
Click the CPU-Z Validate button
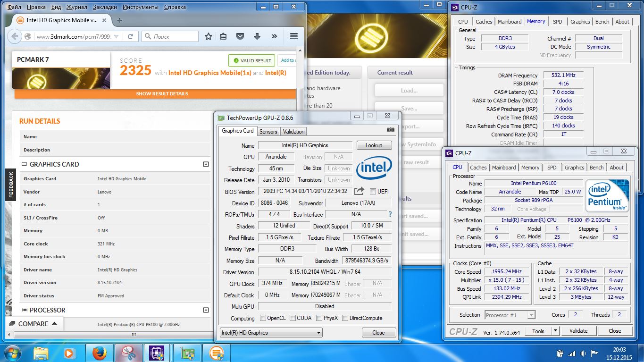click(578, 331)
